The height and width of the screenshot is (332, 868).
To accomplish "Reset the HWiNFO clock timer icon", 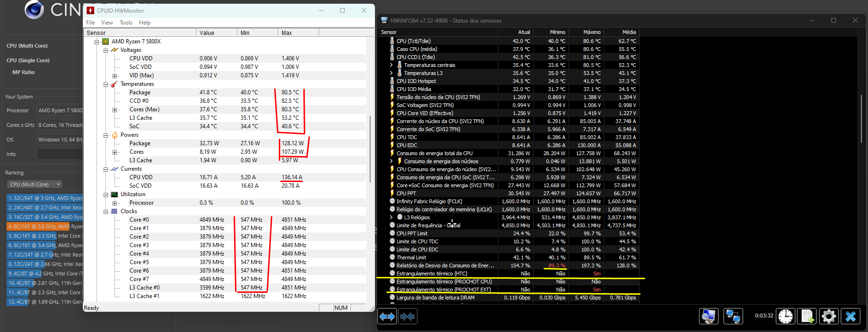I will coord(785,316).
